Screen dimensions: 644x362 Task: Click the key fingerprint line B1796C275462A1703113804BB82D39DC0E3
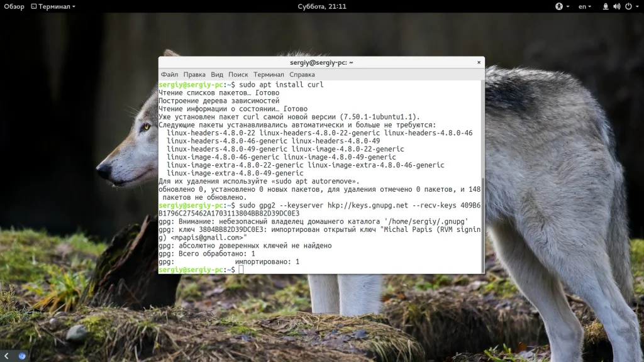pyautogui.click(x=229, y=214)
